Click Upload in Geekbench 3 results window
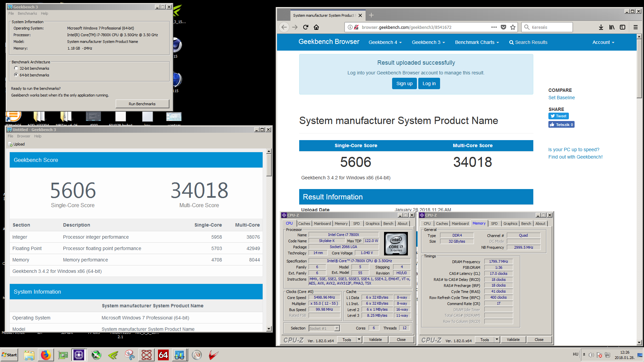Viewport: 644px width, 362px height. (16, 144)
